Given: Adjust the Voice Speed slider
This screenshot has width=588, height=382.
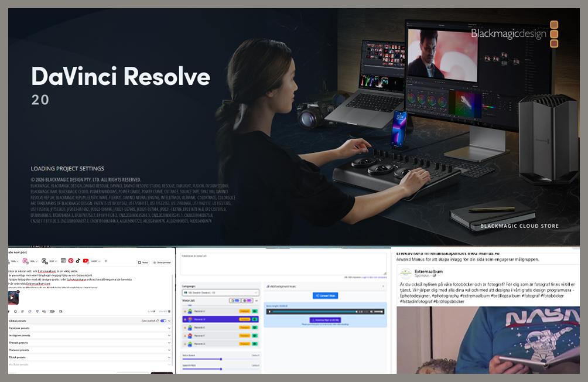Looking at the screenshot, I should tap(220, 359).
